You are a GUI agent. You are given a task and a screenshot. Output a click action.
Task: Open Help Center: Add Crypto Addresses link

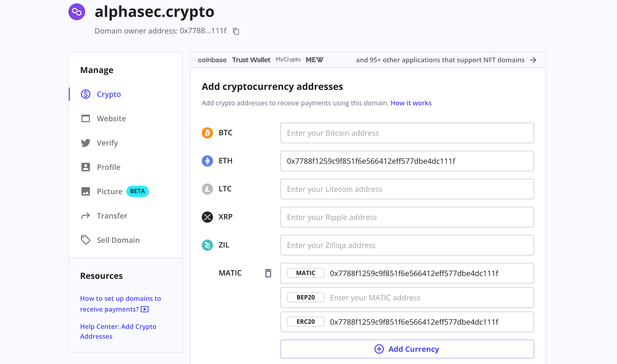118,331
